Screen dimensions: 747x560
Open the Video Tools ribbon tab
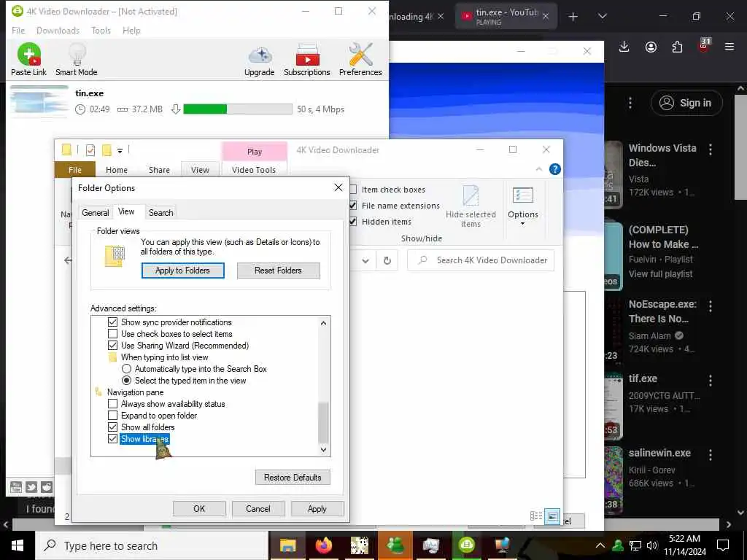[x=254, y=170]
